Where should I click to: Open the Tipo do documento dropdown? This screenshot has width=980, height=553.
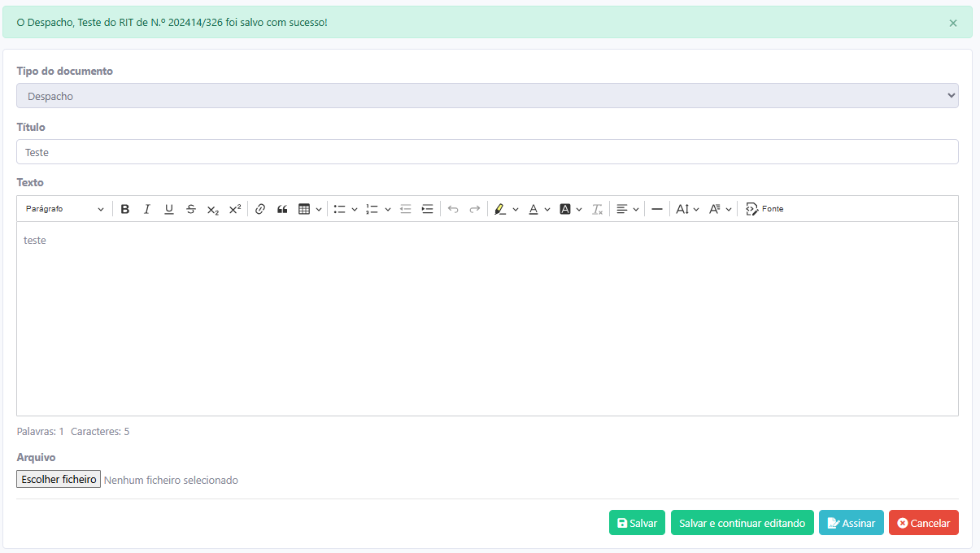pyautogui.click(x=487, y=96)
